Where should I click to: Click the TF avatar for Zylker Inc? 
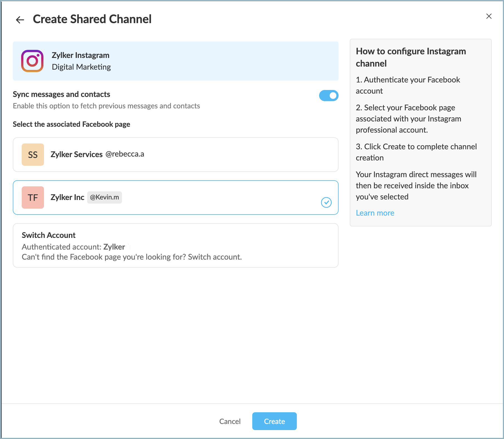point(33,197)
